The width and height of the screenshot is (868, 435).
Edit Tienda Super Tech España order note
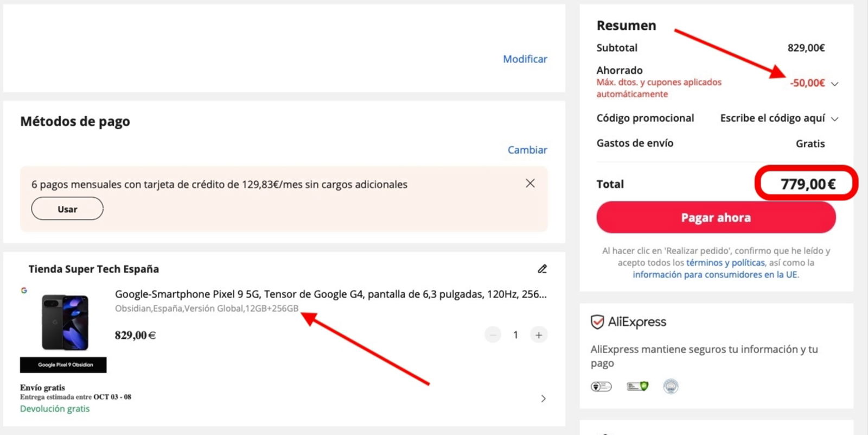(x=542, y=269)
